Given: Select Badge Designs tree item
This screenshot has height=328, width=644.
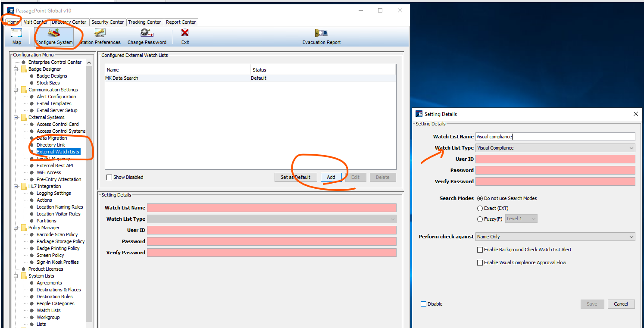Looking at the screenshot, I should click(52, 76).
